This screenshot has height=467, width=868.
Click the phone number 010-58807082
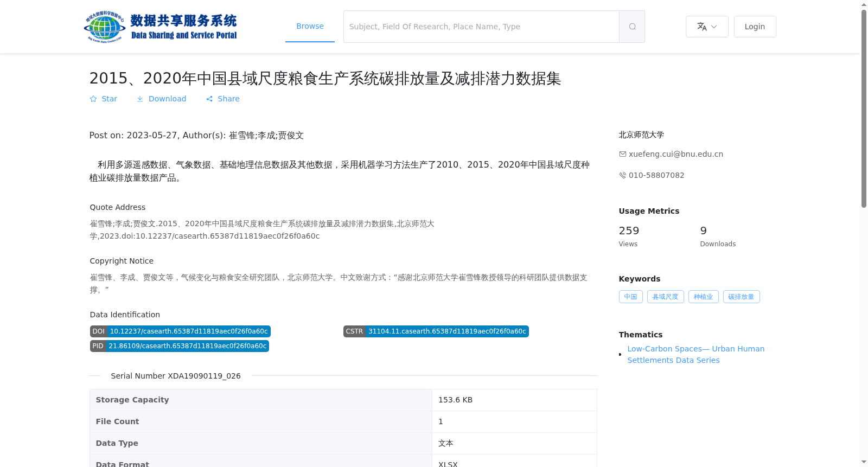[x=656, y=175]
